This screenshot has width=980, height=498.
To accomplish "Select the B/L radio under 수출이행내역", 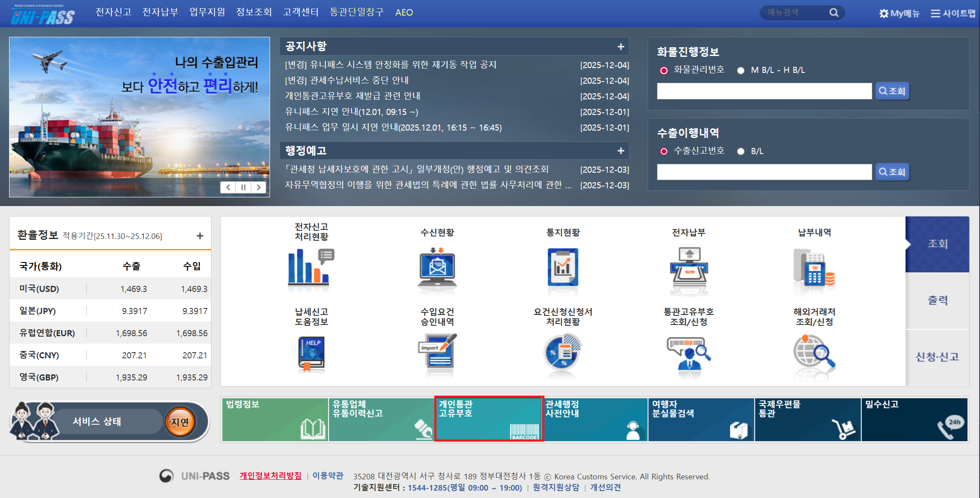I will click(x=741, y=151).
